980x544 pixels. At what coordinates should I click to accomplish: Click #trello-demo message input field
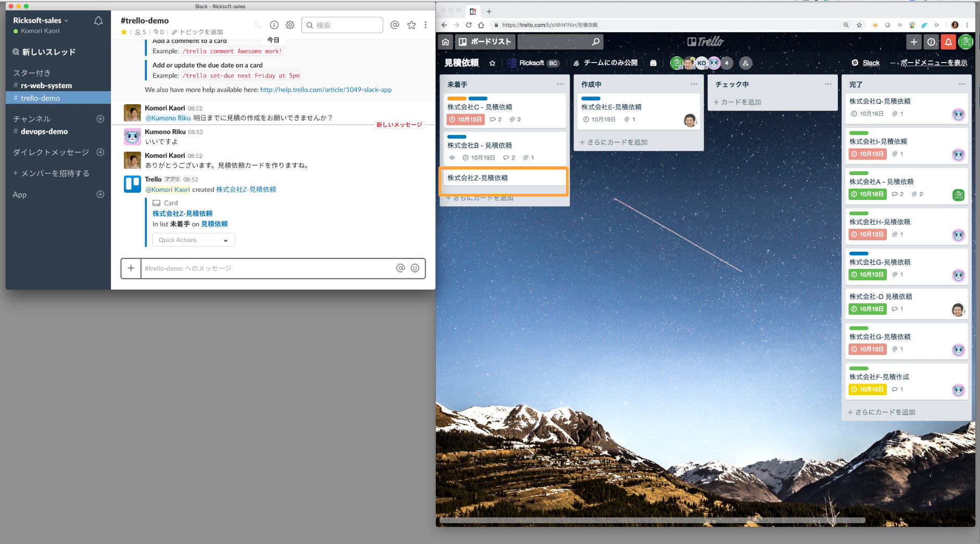(268, 268)
